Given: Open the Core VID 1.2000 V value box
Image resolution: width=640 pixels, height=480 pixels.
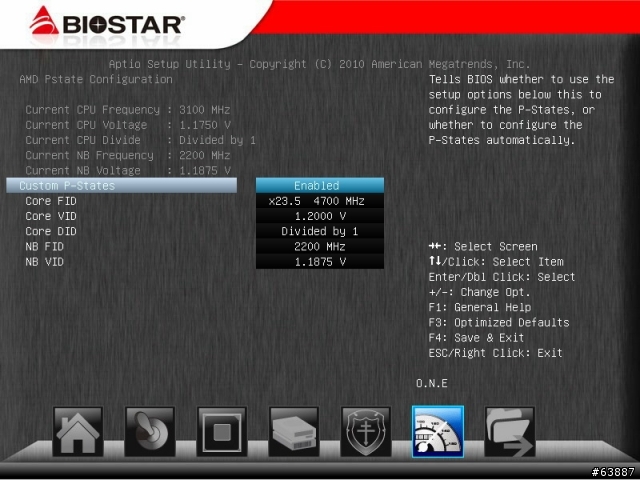Looking at the screenshot, I should click(320, 216).
